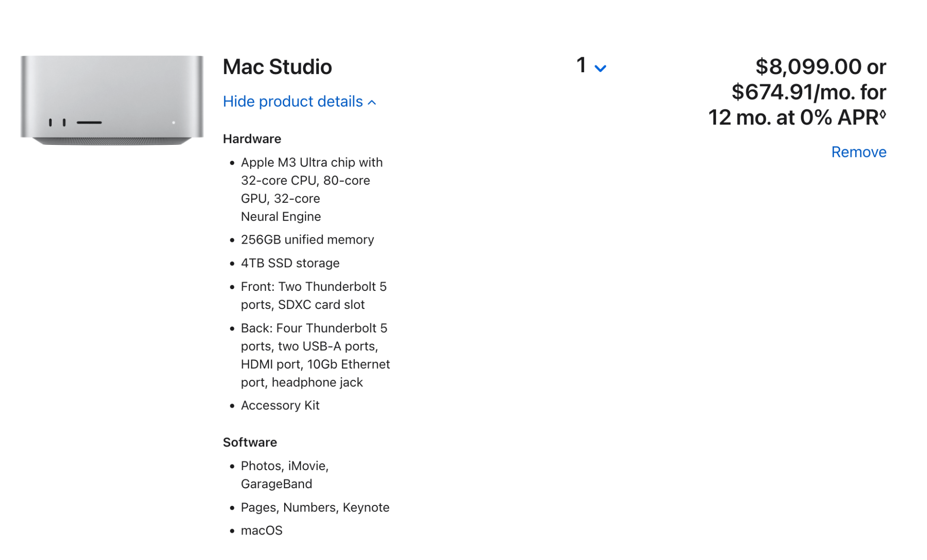Click the Hardware section heading
The height and width of the screenshot is (560, 927).
tap(252, 138)
